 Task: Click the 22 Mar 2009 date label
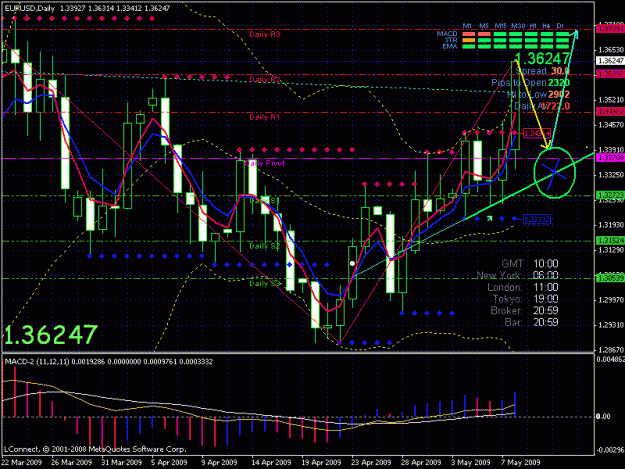22,462
